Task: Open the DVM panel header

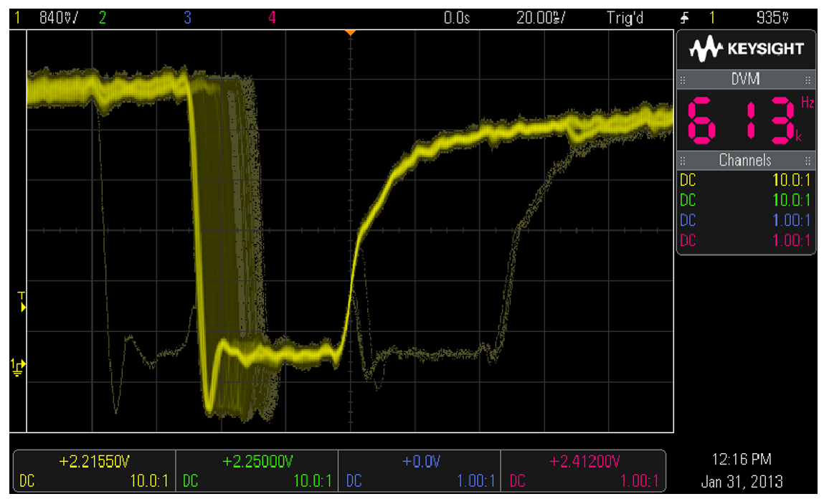Action: point(746,80)
